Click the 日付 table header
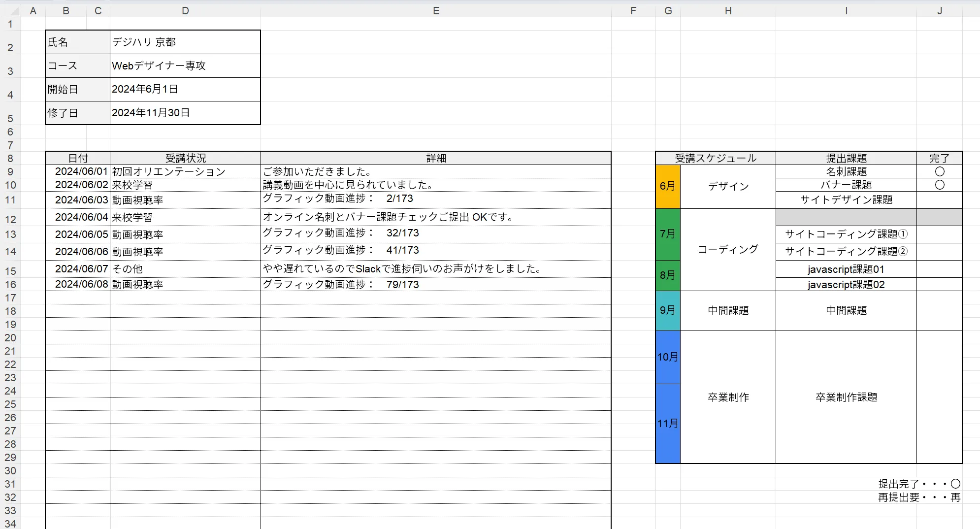 pyautogui.click(x=78, y=158)
